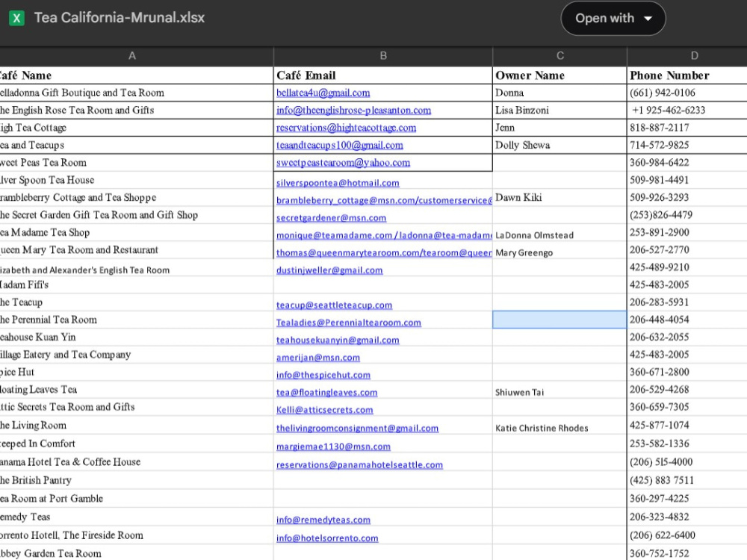Screen dimensions: 747x560
Task: Select phone number 818-887-2117
Action: point(687,128)
